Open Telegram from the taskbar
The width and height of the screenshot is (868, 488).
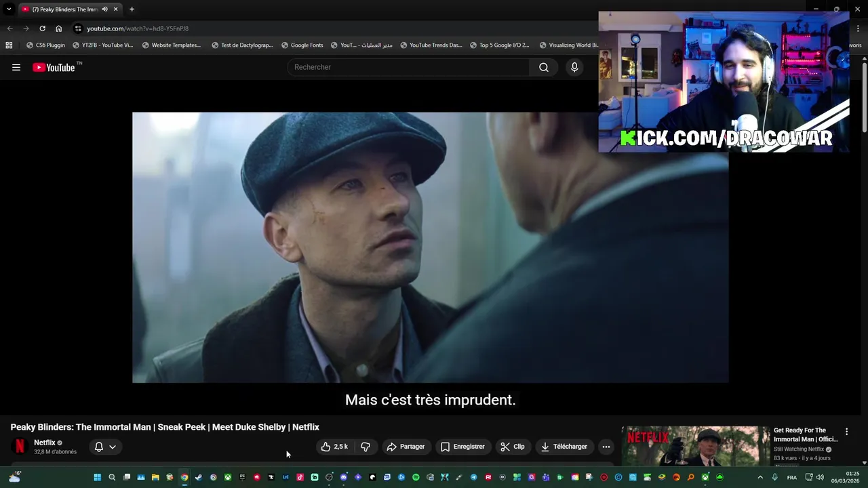(473, 477)
